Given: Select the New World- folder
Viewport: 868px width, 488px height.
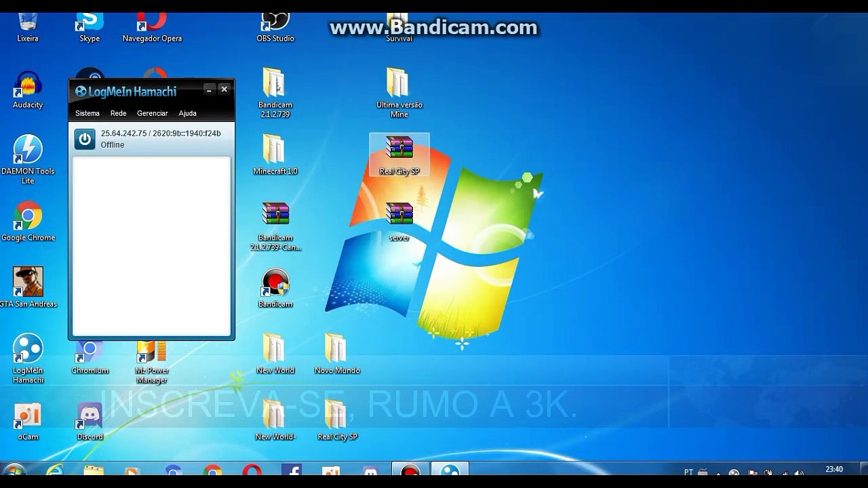Looking at the screenshot, I should (x=275, y=420).
